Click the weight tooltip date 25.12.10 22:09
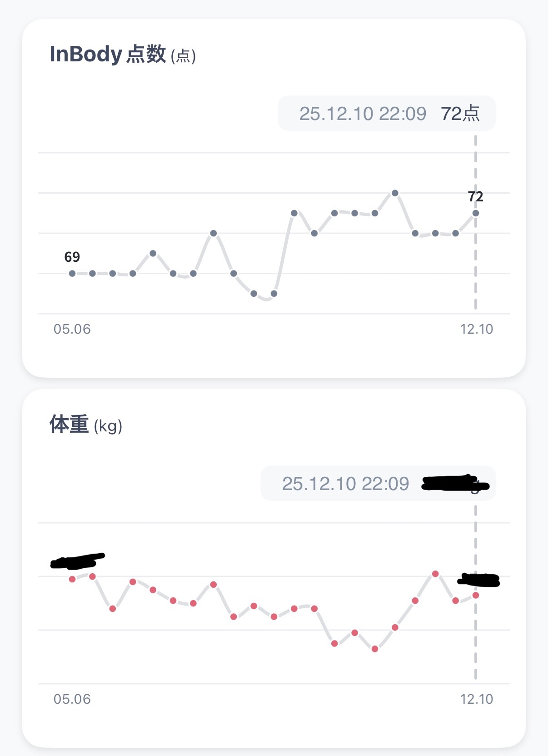Image resolution: width=548 pixels, height=756 pixels. pyautogui.click(x=345, y=484)
